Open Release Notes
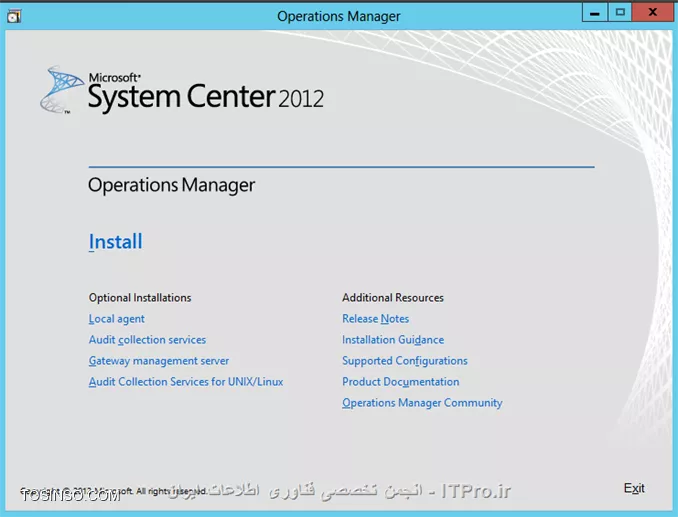The image size is (678, 517). tap(375, 319)
